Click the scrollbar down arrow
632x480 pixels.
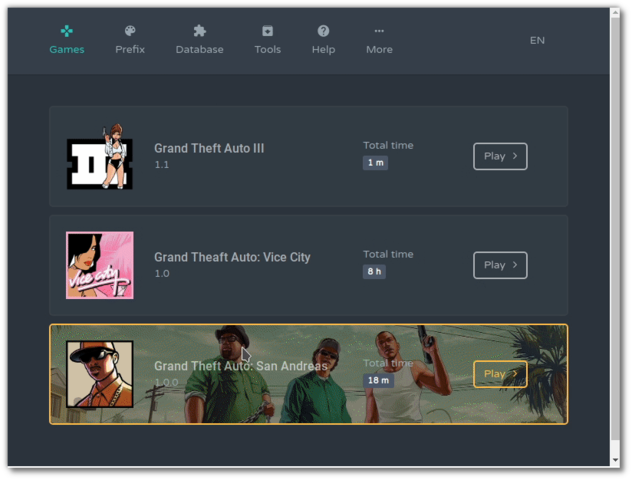(x=615, y=460)
